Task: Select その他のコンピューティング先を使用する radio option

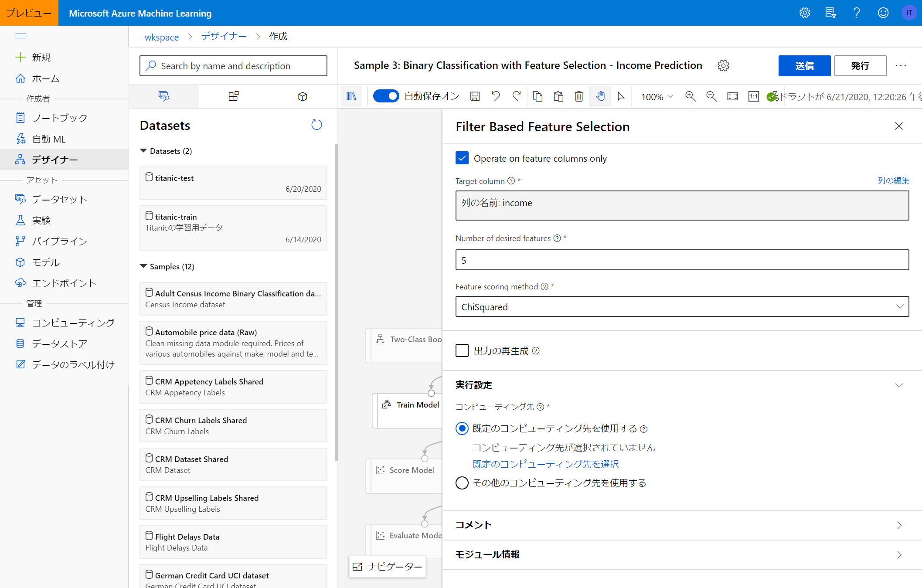Action: (x=462, y=483)
